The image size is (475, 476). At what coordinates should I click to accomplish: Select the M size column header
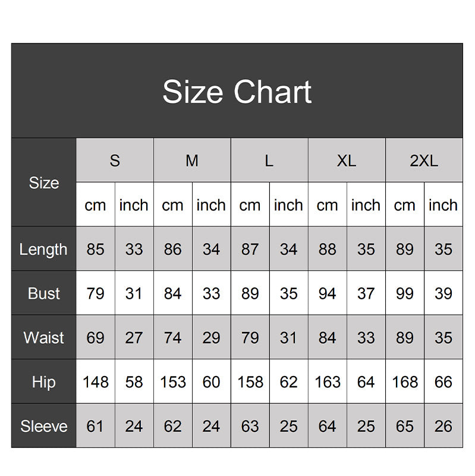tap(192, 160)
